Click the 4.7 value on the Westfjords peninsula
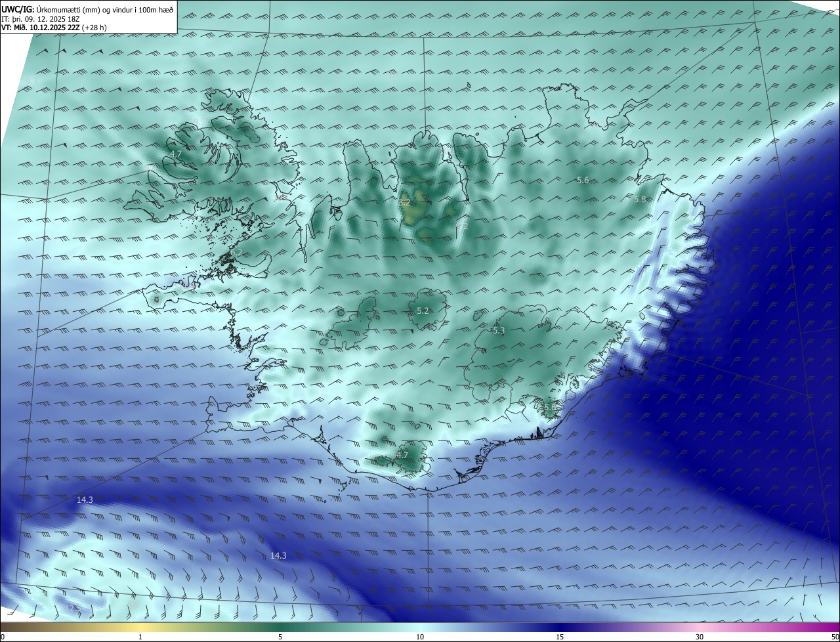This screenshot has width=840, height=642. (176, 154)
